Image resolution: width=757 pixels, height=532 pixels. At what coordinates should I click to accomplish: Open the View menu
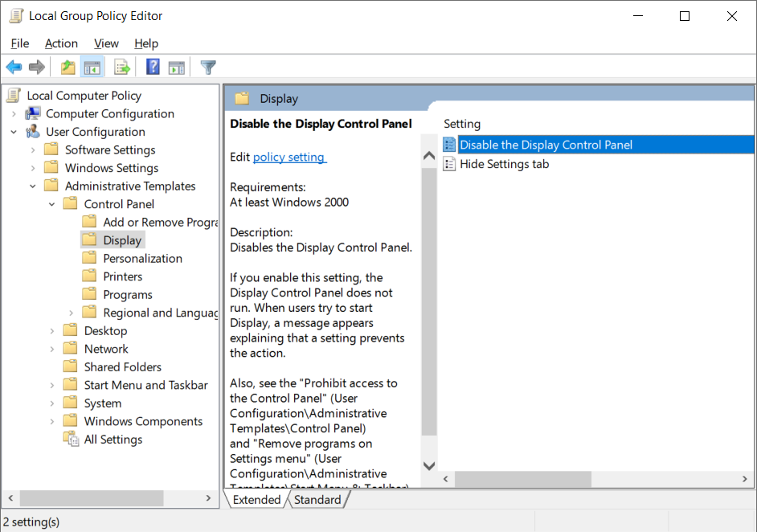coord(106,43)
